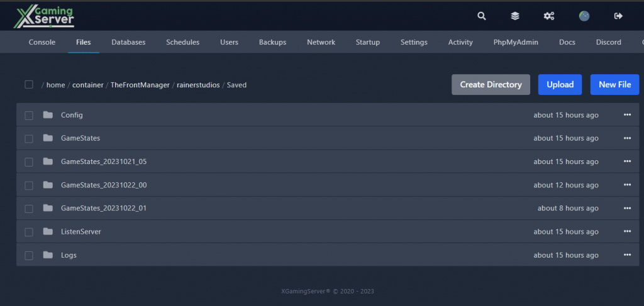Click the GameStates_20231022_00 folder icon
Screen dimensions: 644x306
click(x=48, y=185)
